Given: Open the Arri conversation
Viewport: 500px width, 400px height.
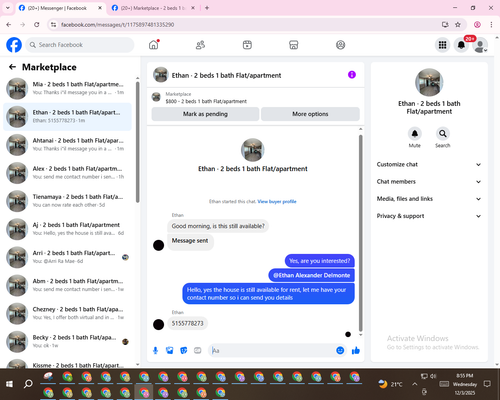Looking at the screenshot, I should [67, 257].
